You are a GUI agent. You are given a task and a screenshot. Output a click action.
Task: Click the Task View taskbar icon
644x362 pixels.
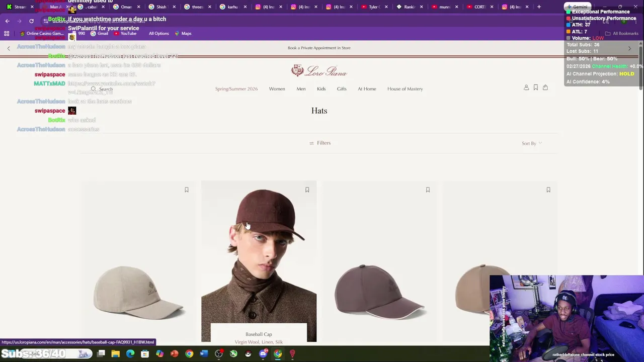[x=101, y=354]
